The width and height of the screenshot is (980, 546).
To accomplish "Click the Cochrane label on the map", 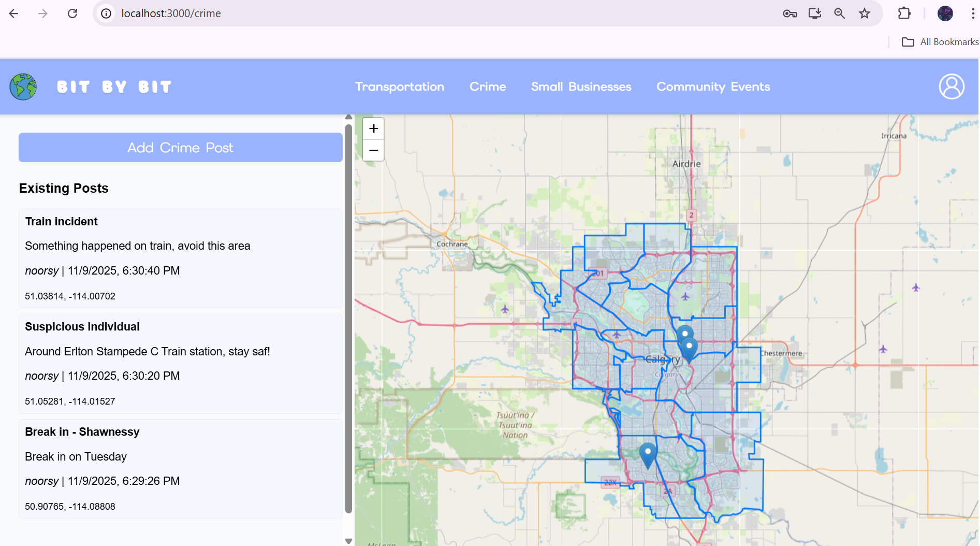I will click(x=452, y=244).
